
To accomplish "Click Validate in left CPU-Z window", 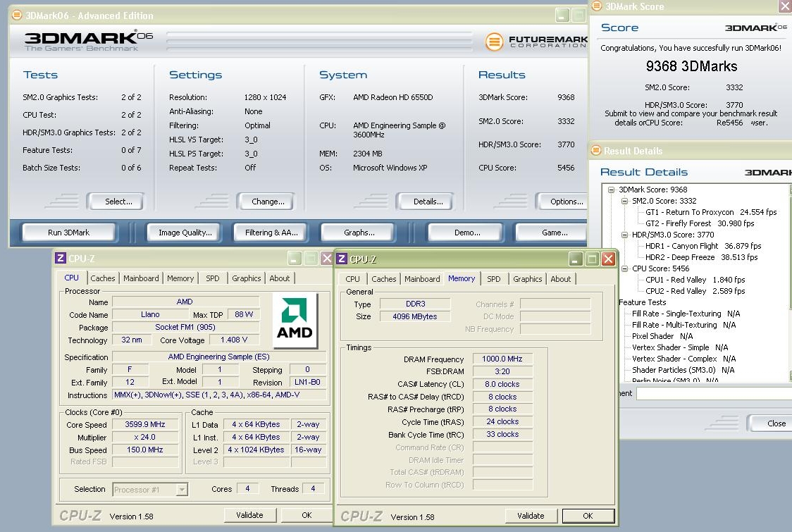I will (x=249, y=515).
